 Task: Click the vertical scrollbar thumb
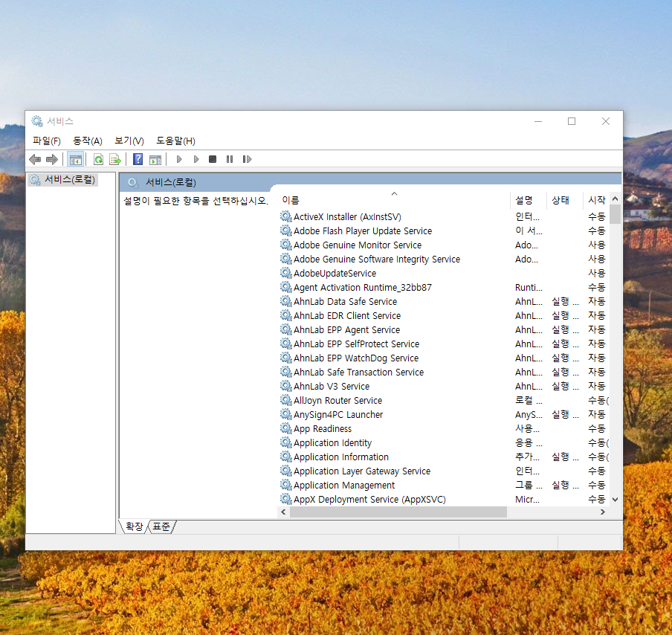(615, 214)
